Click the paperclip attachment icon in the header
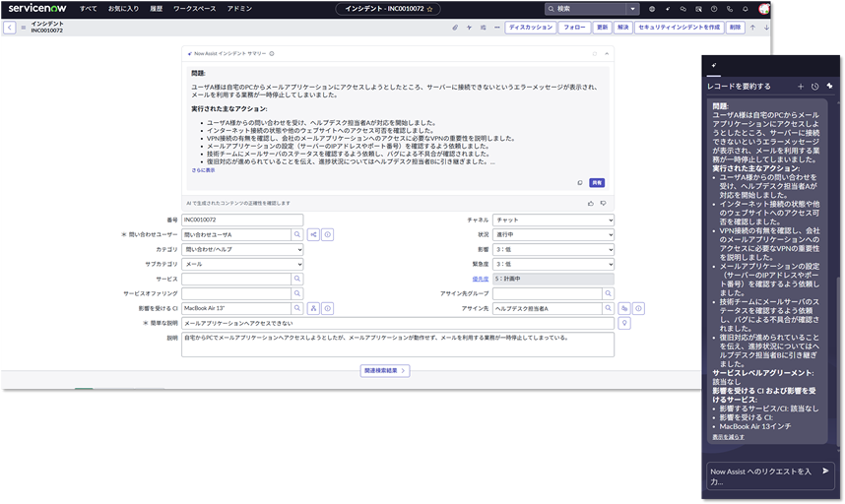 tap(454, 28)
